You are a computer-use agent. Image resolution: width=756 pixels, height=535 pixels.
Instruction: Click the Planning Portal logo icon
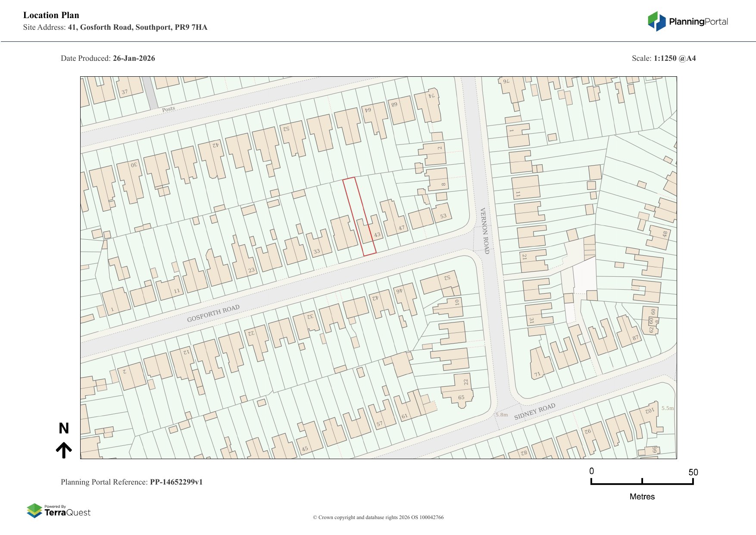[656, 21]
